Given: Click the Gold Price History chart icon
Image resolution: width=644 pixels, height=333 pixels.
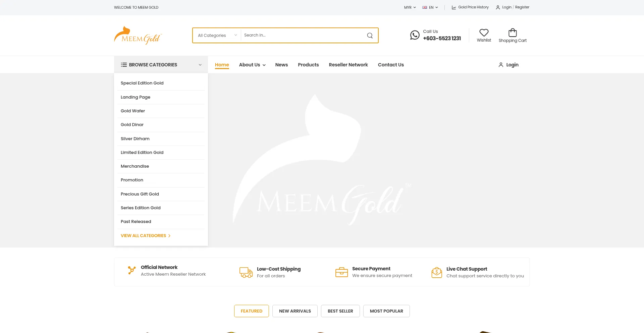Looking at the screenshot, I should (x=454, y=7).
